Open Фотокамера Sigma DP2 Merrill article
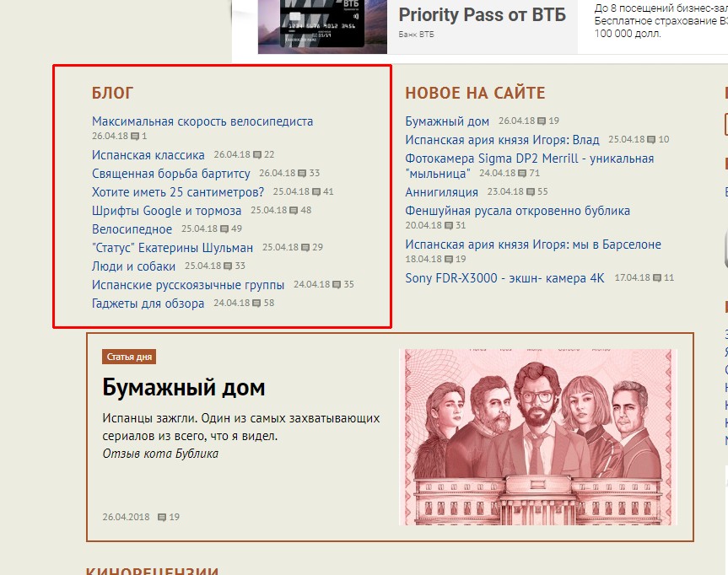This screenshot has width=728, height=575. pyautogui.click(x=529, y=159)
